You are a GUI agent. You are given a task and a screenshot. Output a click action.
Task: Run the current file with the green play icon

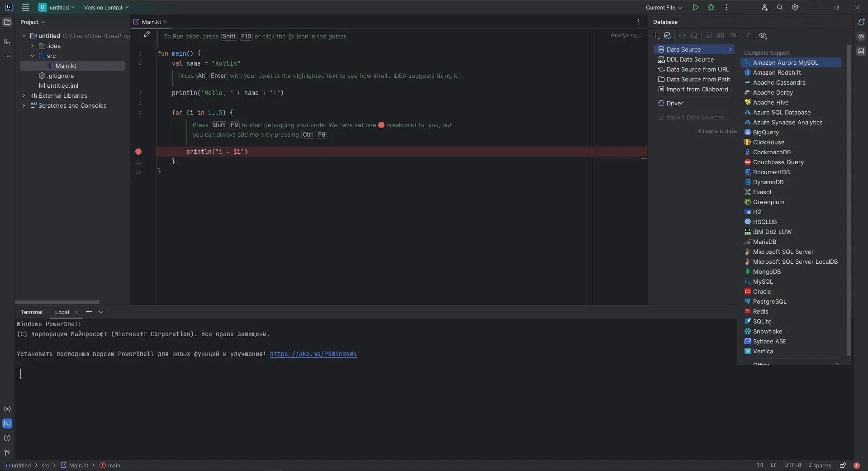click(695, 7)
